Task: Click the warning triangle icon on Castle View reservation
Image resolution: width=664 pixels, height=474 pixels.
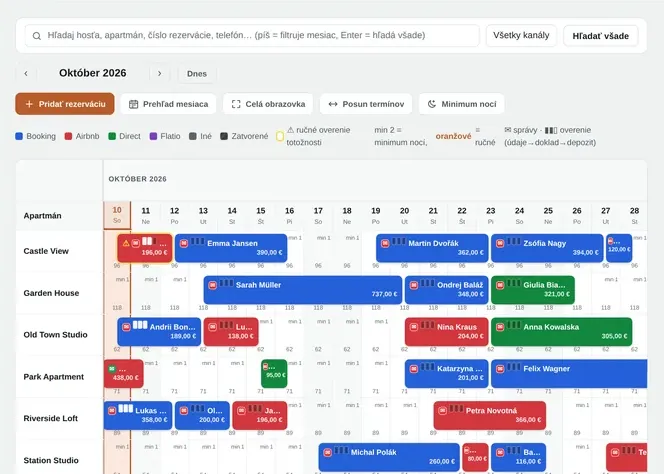Action: 126,244
